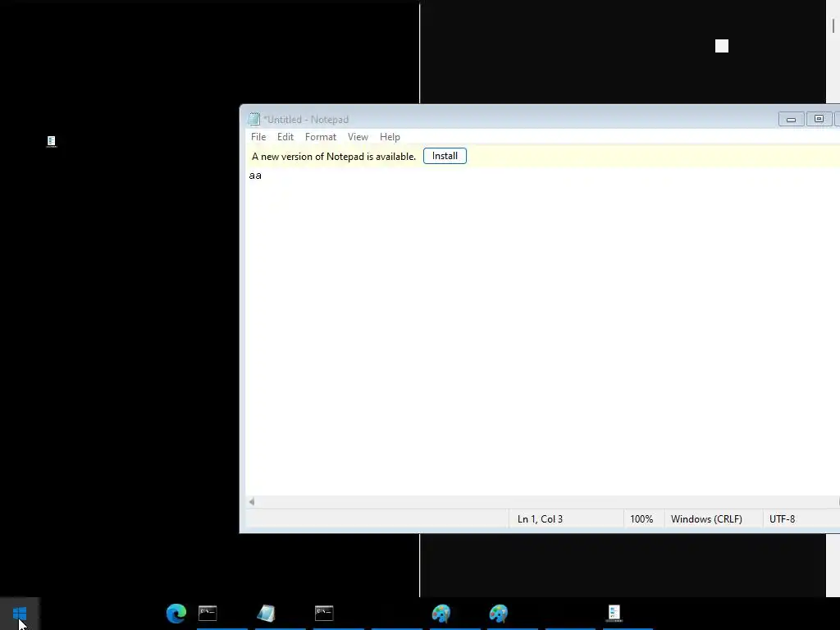The width and height of the screenshot is (840, 630).
Task: Click the "Windows (CRLF)" status entry
Action: [x=706, y=519]
